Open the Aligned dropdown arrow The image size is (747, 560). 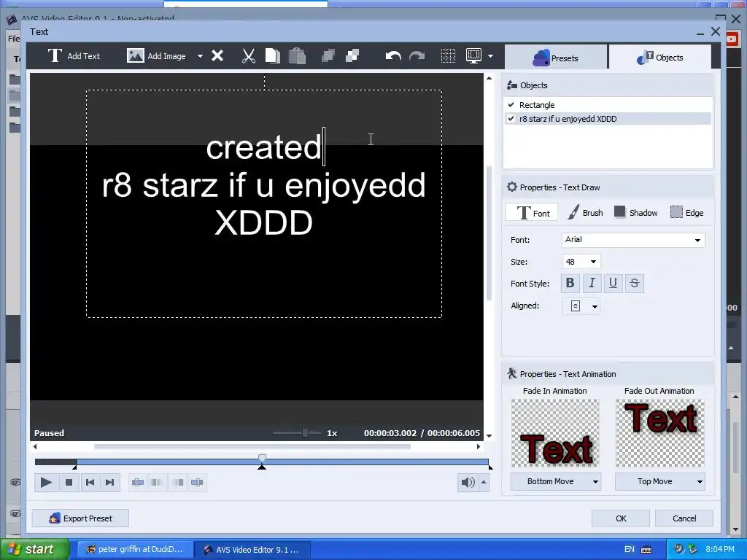(x=595, y=306)
